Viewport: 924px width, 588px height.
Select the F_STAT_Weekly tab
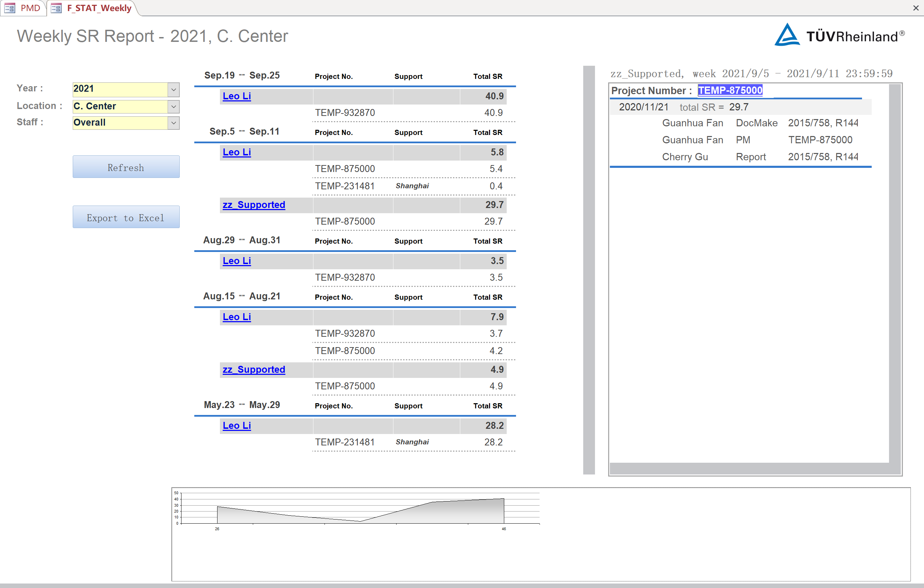coord(92,8)
